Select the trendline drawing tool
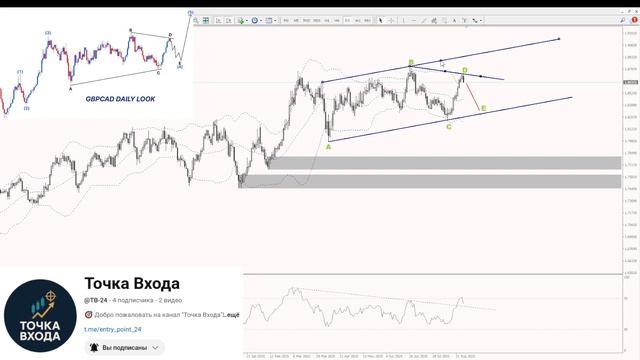 pos(424,20)
